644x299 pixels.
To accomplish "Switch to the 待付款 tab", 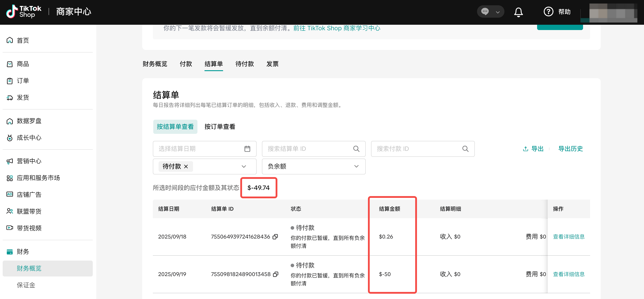I will coord(244,64).
